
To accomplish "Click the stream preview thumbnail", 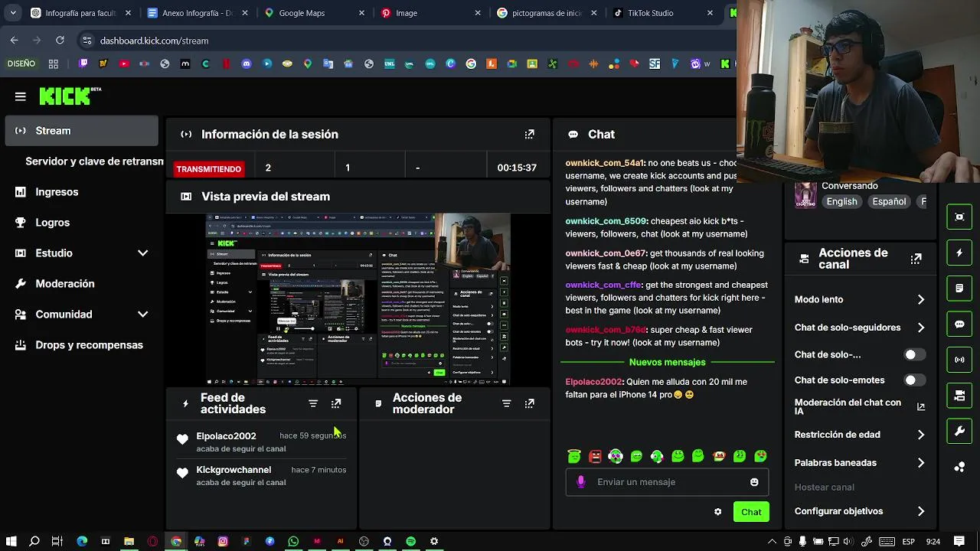I will 358,299.
